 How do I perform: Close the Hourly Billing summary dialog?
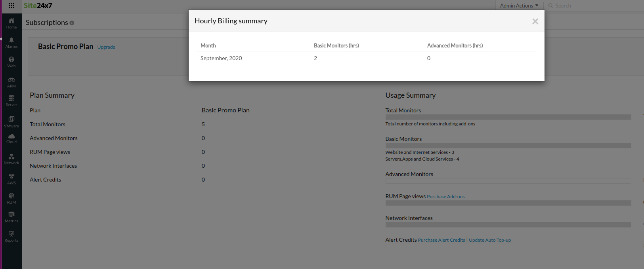[x=535, y=21]
